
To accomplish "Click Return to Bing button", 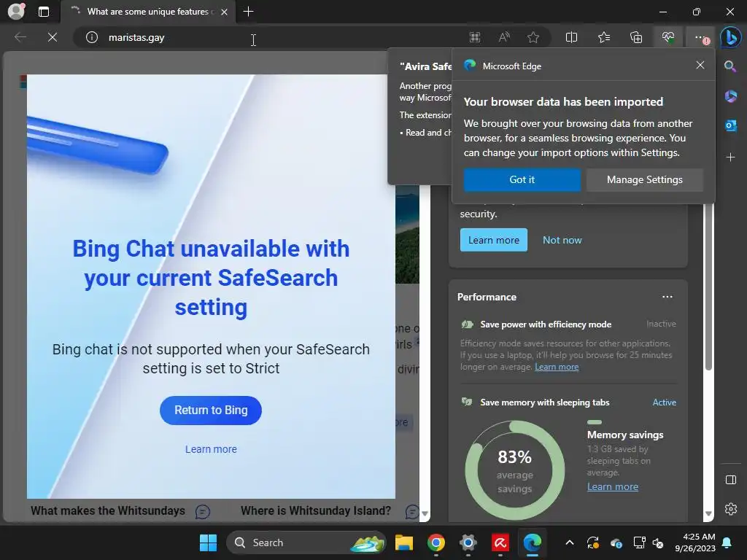I will click(211, 410).
